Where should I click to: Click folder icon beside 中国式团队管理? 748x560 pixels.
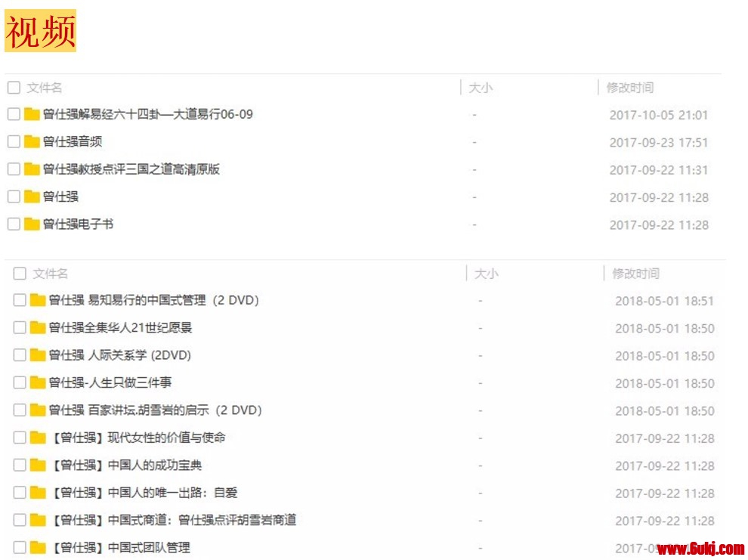[x=37, y=547]
